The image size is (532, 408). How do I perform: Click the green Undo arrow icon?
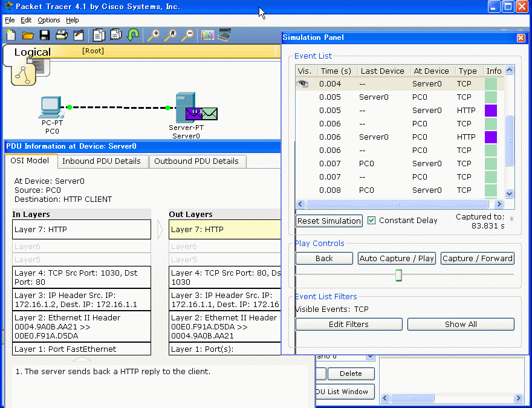coord(132,35)
